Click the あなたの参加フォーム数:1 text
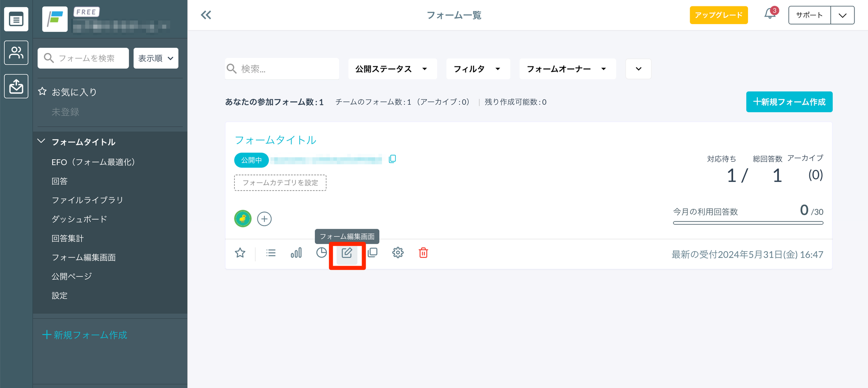The image size is (868, 388). (274, 102)
